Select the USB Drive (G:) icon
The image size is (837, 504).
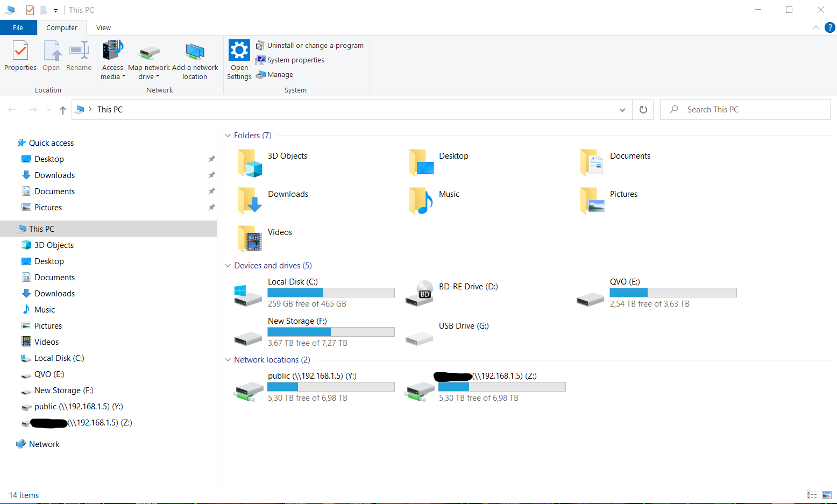pyautogui.click(x=420, y=338)
